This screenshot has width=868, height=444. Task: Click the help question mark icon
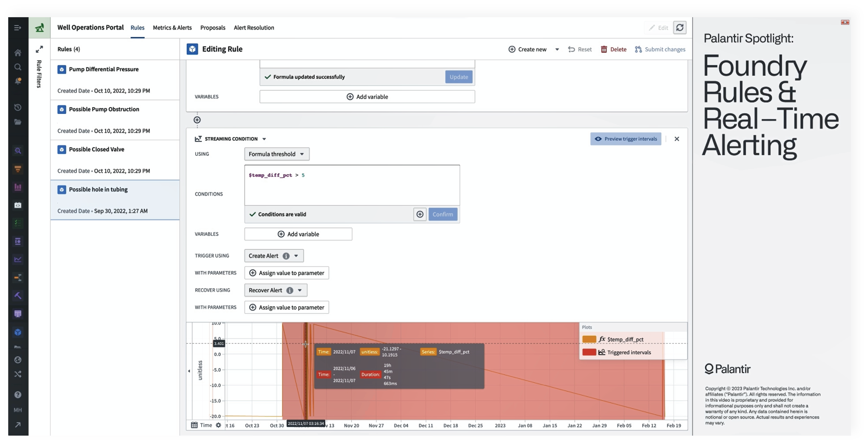(18, 394)
